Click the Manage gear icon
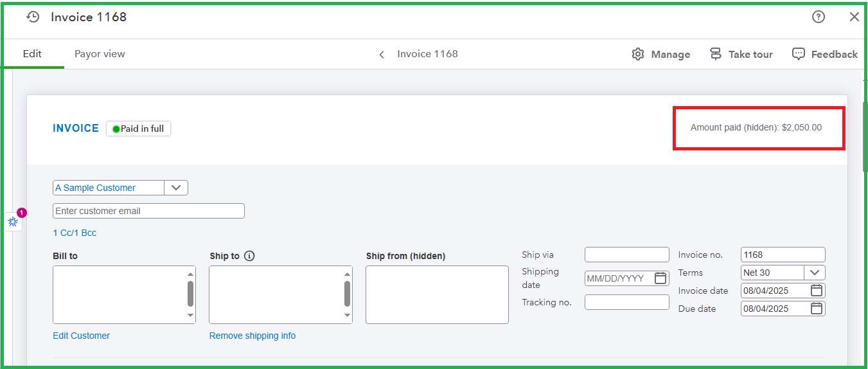The image size is (868, 369). [637, 54]
